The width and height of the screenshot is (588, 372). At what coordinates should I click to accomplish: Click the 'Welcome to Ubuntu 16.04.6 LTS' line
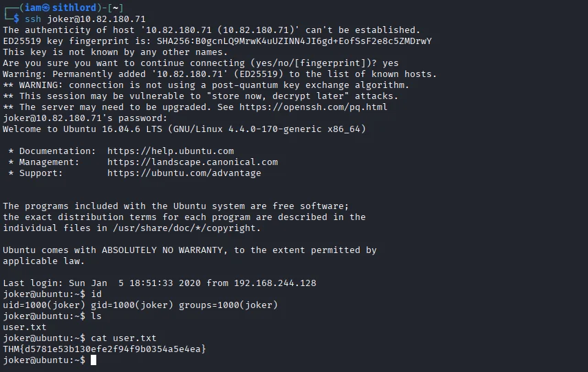[184, 129]
